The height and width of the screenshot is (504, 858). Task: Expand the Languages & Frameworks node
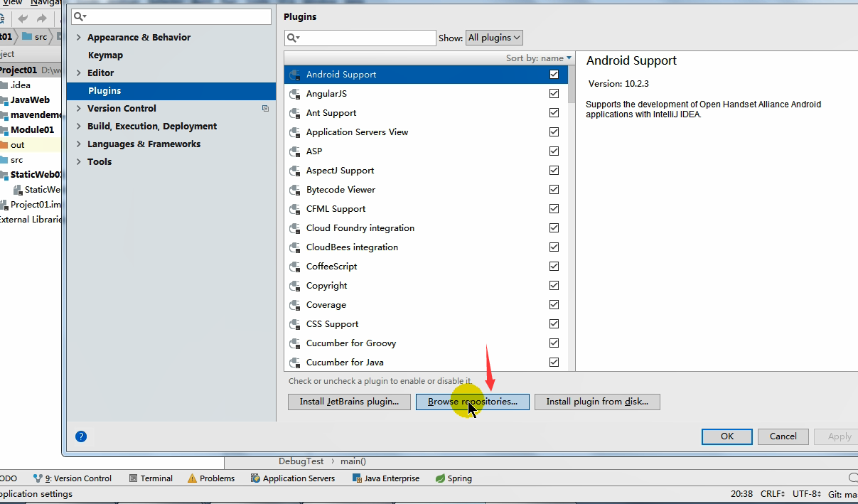[x=78, y=144]
